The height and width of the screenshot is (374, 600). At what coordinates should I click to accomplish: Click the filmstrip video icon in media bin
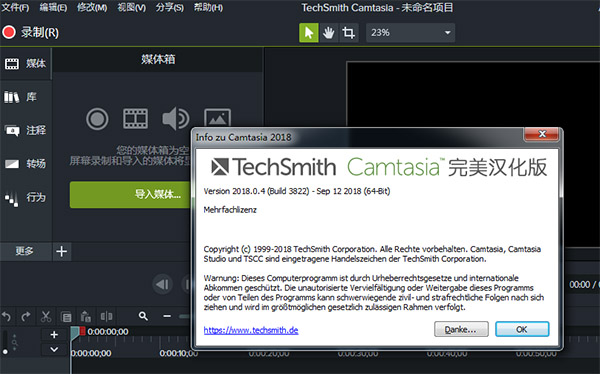point(135,119)
